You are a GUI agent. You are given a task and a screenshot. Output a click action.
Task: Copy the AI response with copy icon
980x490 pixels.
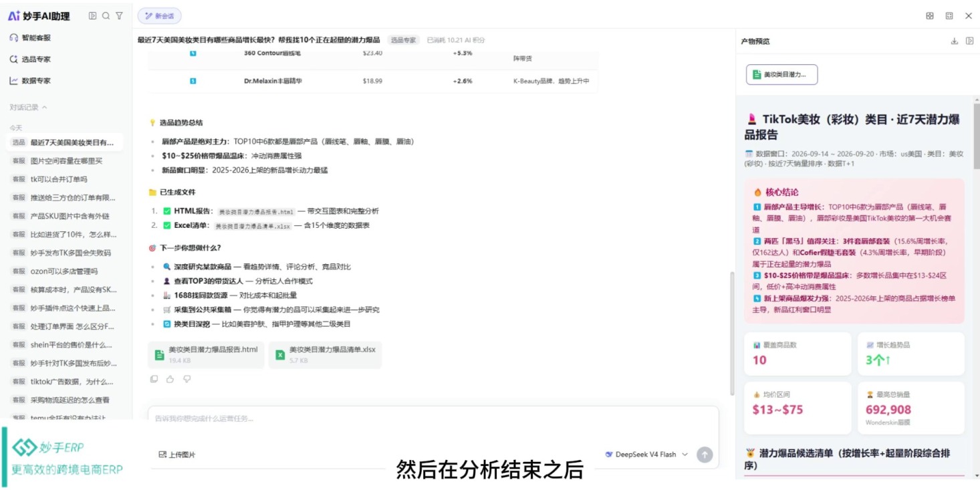(x=154, y=379)
